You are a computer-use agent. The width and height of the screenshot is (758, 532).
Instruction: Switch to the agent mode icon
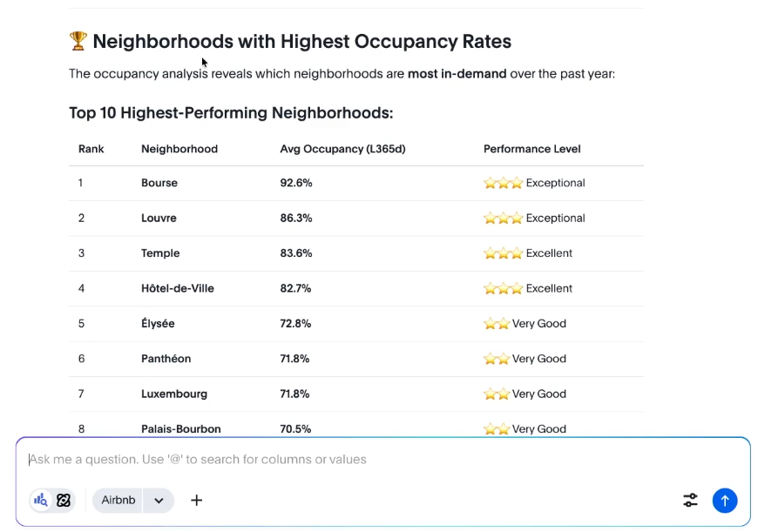click(x=64, y=501)
